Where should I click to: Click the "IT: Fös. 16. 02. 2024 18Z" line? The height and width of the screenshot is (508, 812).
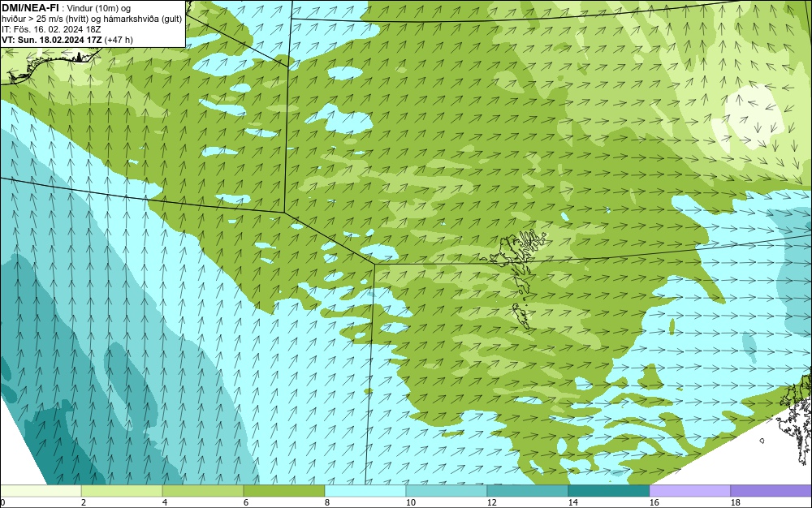coord(51,29)
